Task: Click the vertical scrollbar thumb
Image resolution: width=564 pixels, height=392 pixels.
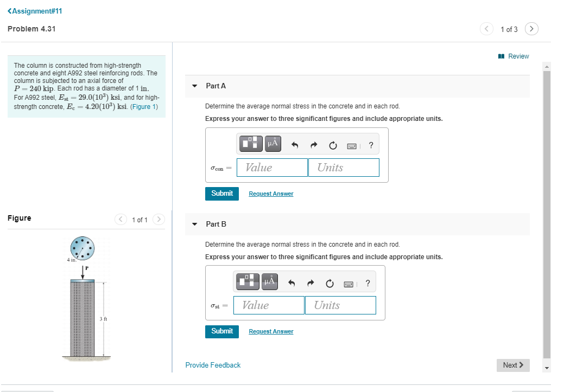Action: pyautogui.click(x=547, y=215)
